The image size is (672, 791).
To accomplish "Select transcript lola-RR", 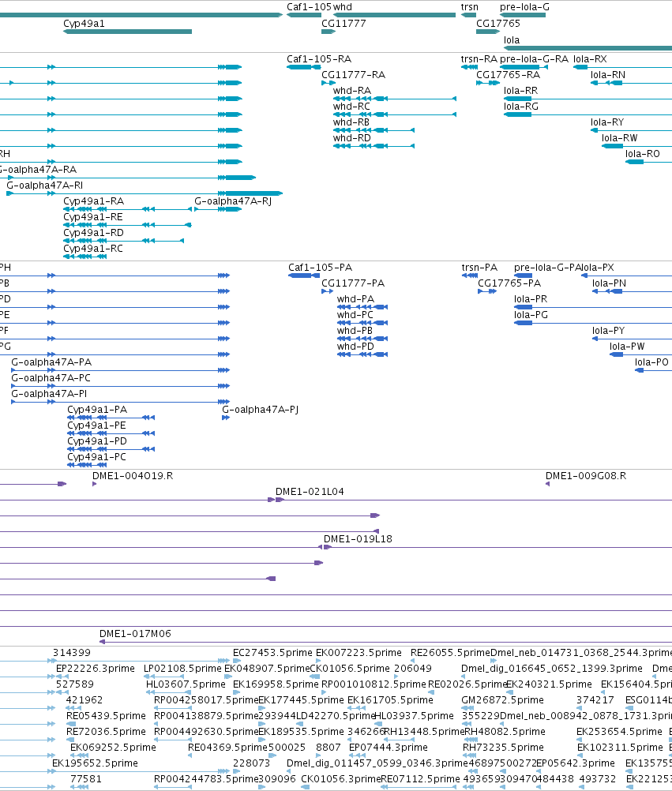I will coord(520,90).
